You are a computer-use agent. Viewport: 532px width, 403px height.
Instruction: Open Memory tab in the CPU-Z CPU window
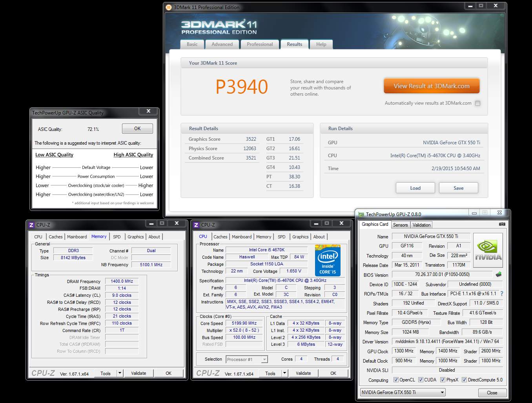tap(264, 237)
